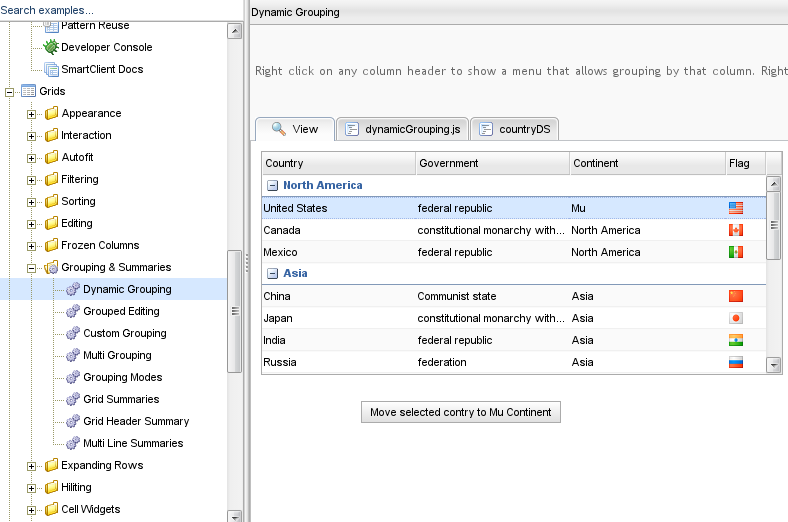This screenshot has height=522, width=788.
Task: Click the Mexico flag icon
Action: (736, 252)
